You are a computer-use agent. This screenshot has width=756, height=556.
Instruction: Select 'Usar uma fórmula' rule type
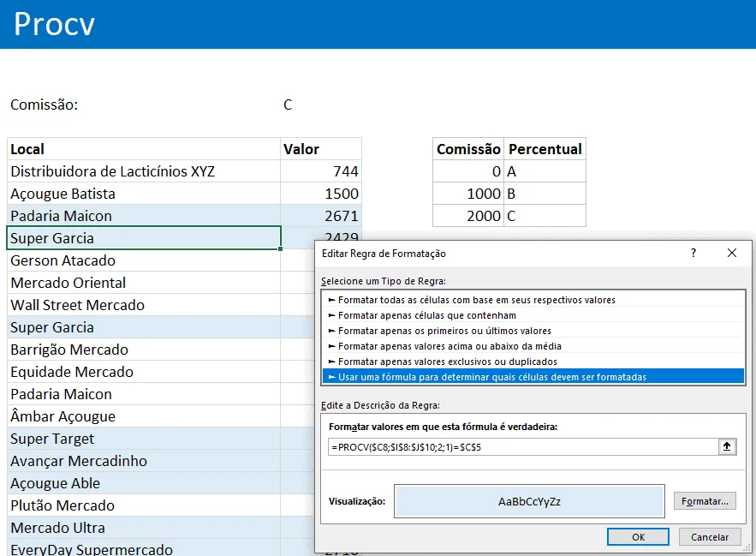(x=533, y=376)
